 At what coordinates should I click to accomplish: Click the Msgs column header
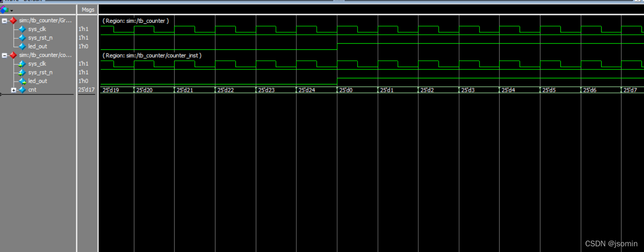tap(88, 9)
